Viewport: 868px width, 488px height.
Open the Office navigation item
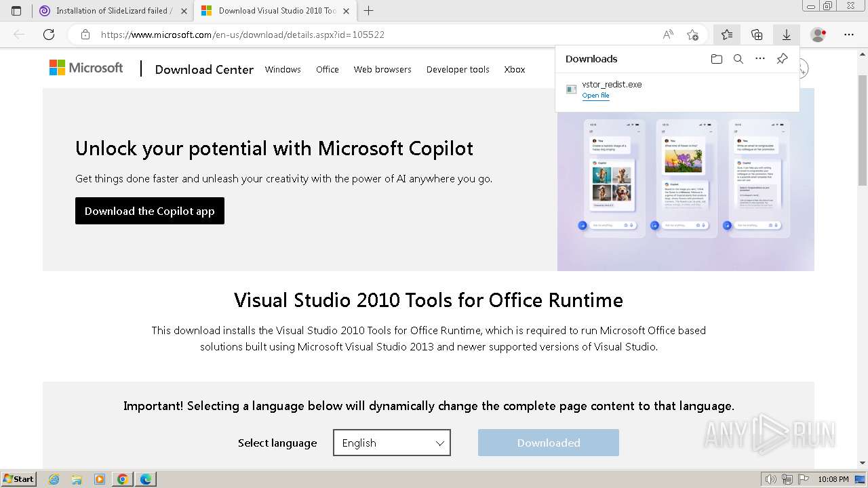point(328,69)
